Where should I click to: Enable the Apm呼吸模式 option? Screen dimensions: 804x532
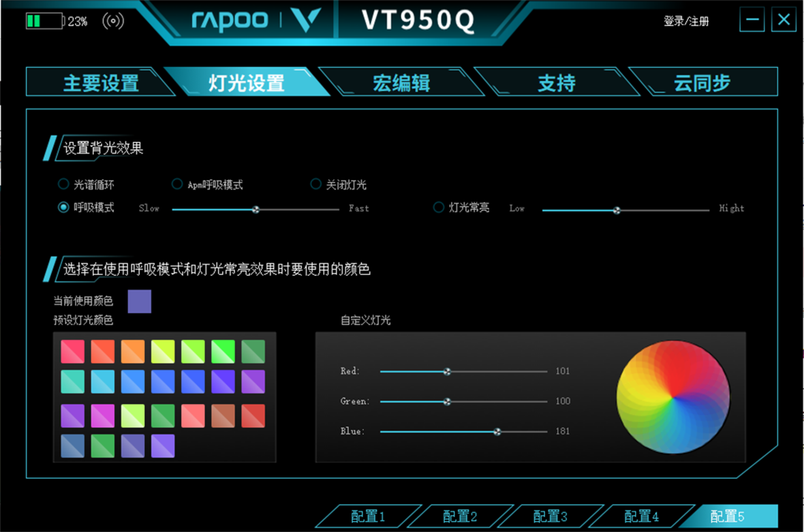[177, 184]
